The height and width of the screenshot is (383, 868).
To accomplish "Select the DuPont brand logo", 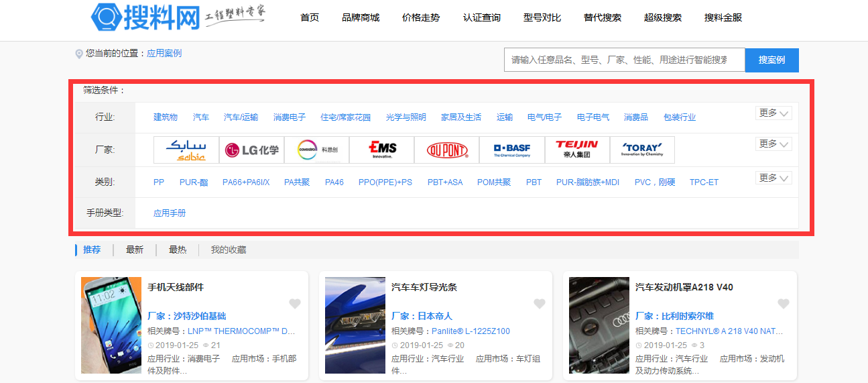I will click(x=446, y=150).
